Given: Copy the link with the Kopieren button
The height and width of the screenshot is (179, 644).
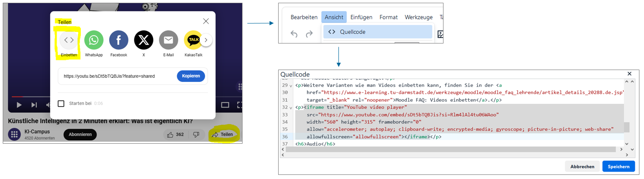Looking at the screenshot, I should [x=191, y=76].
